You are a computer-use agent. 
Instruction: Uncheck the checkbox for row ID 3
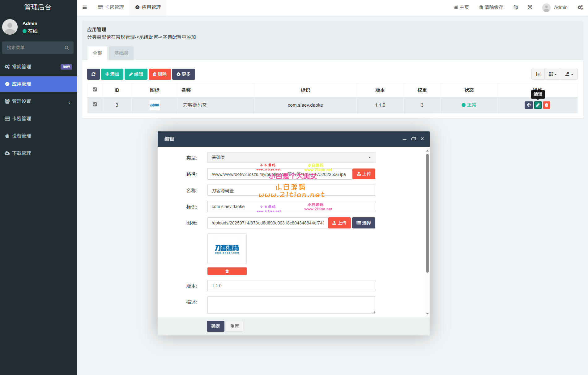point(95,104)
